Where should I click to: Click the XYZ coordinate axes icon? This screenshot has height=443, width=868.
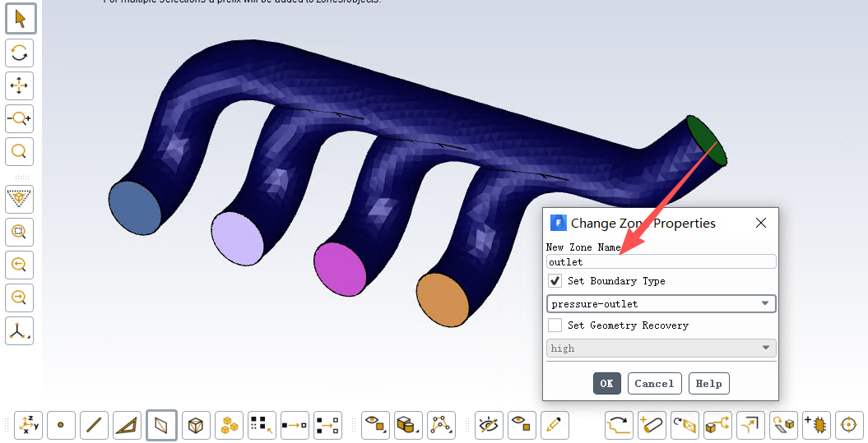[x=28, y=425]
